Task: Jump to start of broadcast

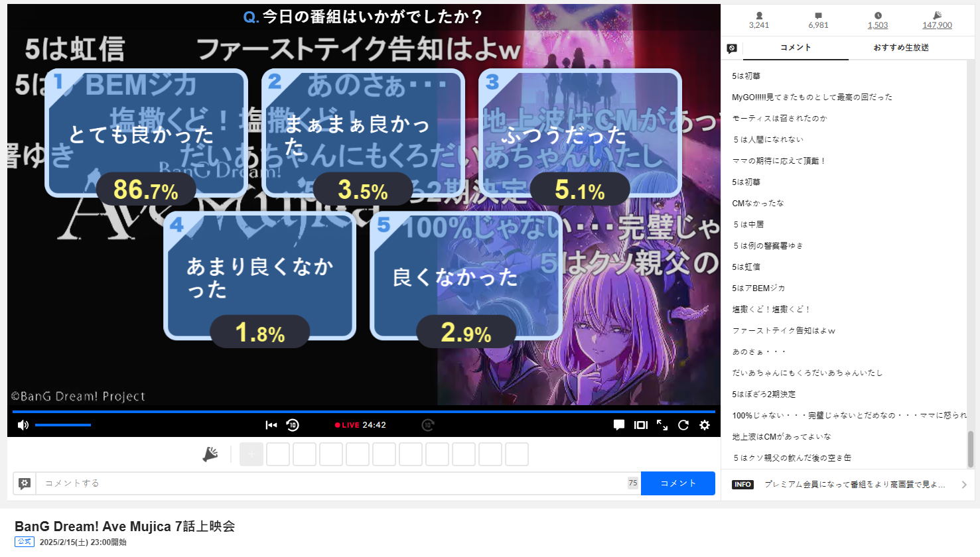Action: click(271, 425)
